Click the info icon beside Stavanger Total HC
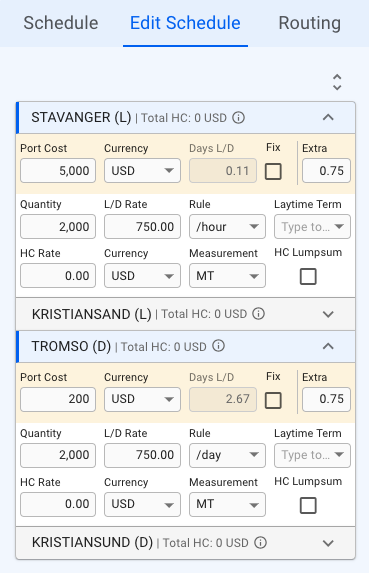Viewport: 369px width, 573px height. (x=239, y=118)
